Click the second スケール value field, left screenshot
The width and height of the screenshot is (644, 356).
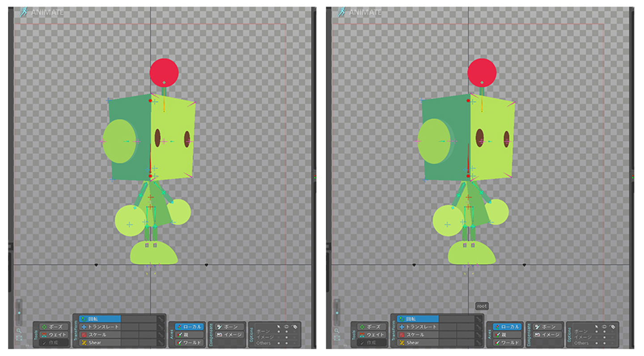[147, 335]
